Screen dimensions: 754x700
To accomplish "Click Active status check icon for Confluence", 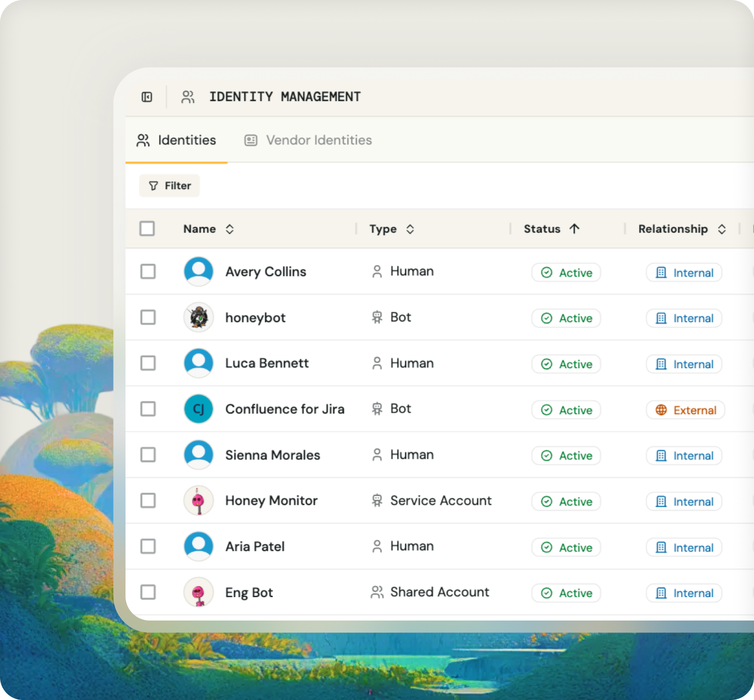I will [547, 410].
